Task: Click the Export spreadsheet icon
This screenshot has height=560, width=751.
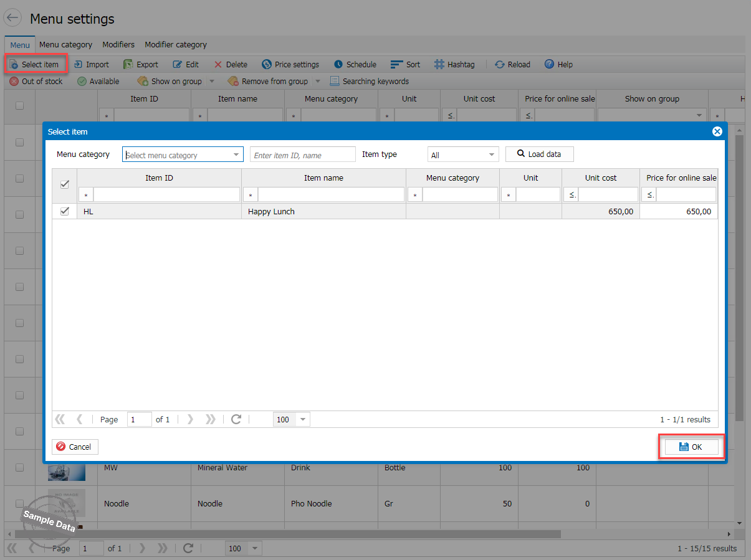Action: point(128,64)
